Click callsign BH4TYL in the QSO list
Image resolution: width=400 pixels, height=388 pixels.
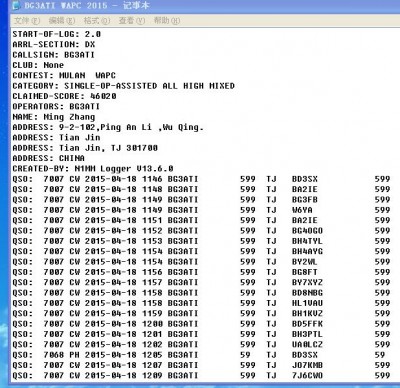(x=307, y=241)
